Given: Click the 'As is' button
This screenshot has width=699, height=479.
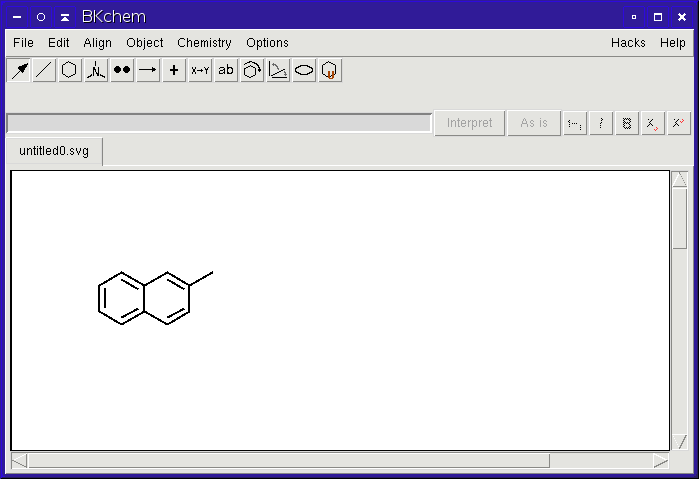Looking at the screenshot, I should [534, 123].
